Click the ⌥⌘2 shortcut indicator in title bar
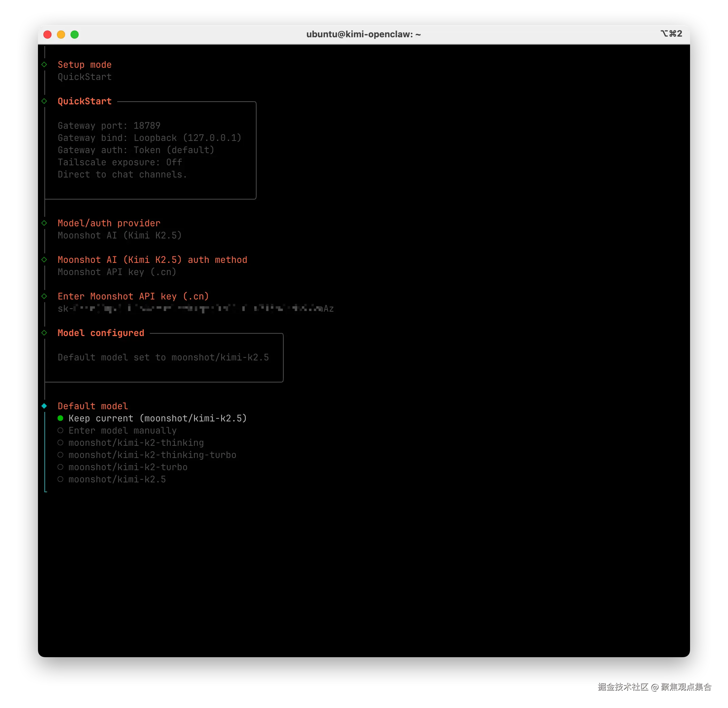 click(671, 34)
